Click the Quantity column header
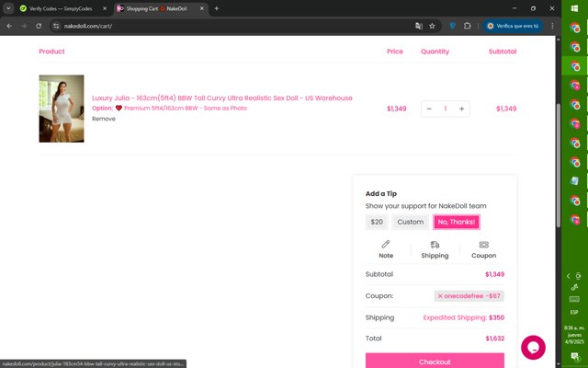 [x=435, y=52]
